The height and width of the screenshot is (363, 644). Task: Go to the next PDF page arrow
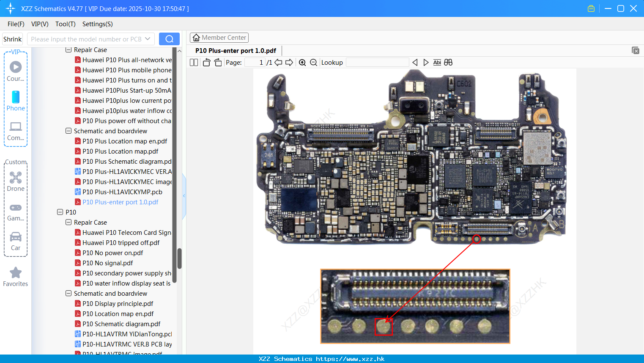289,63
